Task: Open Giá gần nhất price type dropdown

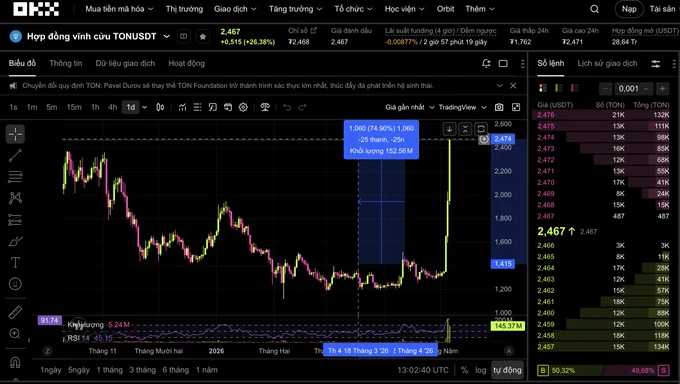Action: tap(410, 107)
